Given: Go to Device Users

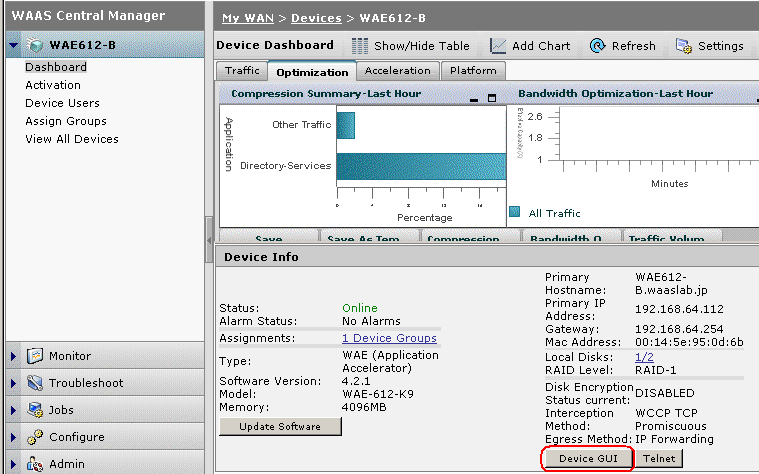Looking at the screenshot, I should [x=62, y=103].
